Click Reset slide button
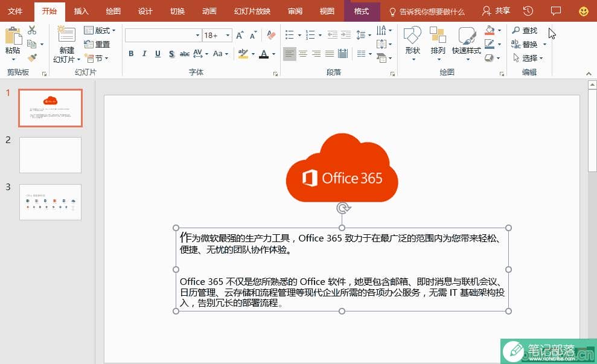 tap(97, 44)
